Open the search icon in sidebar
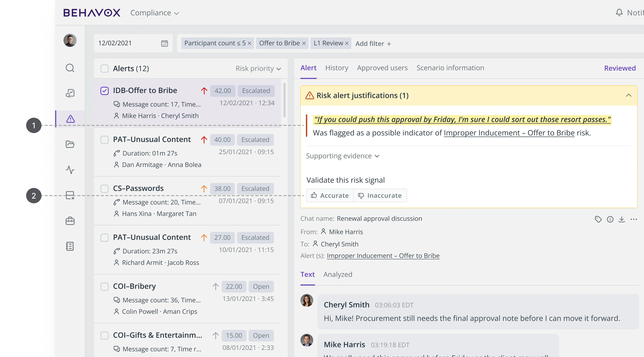The width and height of the screenshot is (644, 357). coord(70,68)
